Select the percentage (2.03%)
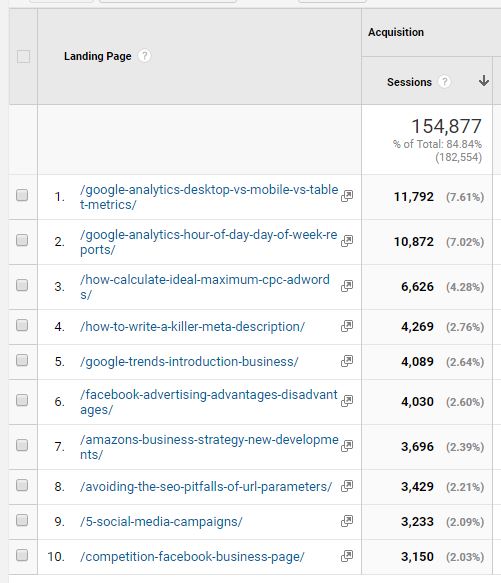Viewport: 501px width, 583px height. [465, 557]
